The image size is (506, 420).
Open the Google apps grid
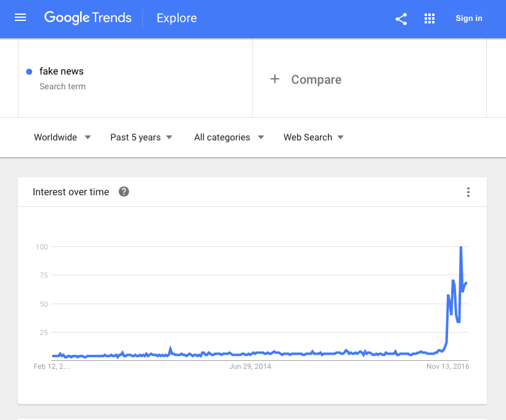tap(430, 18)
